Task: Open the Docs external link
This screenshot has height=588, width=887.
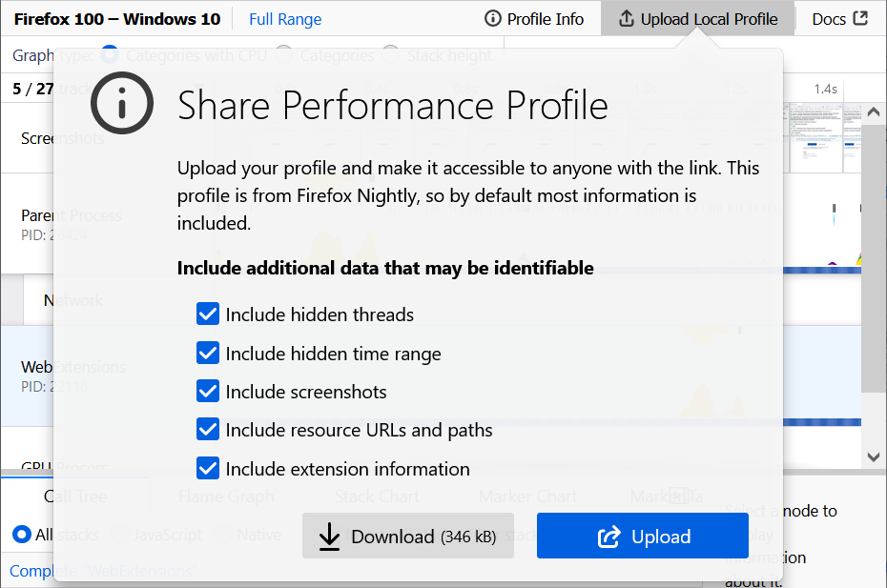Action: click(839, 19)
